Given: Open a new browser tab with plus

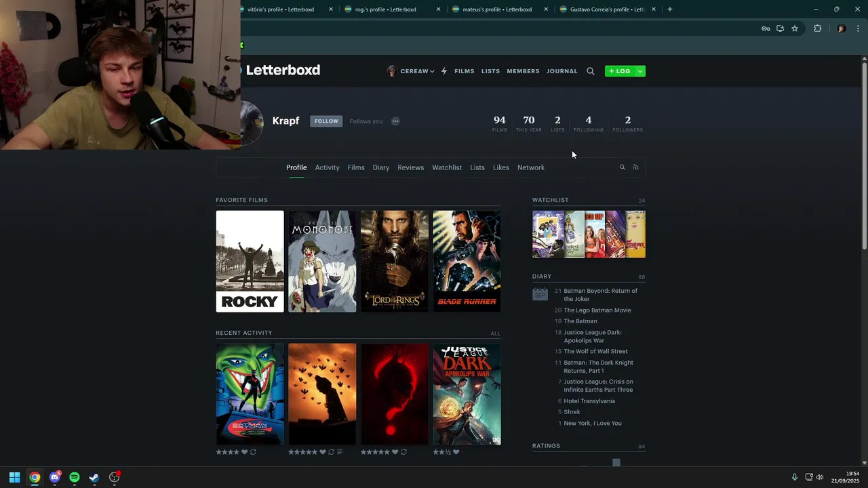Looking at the screenshot, I should (x=669, y=9).
